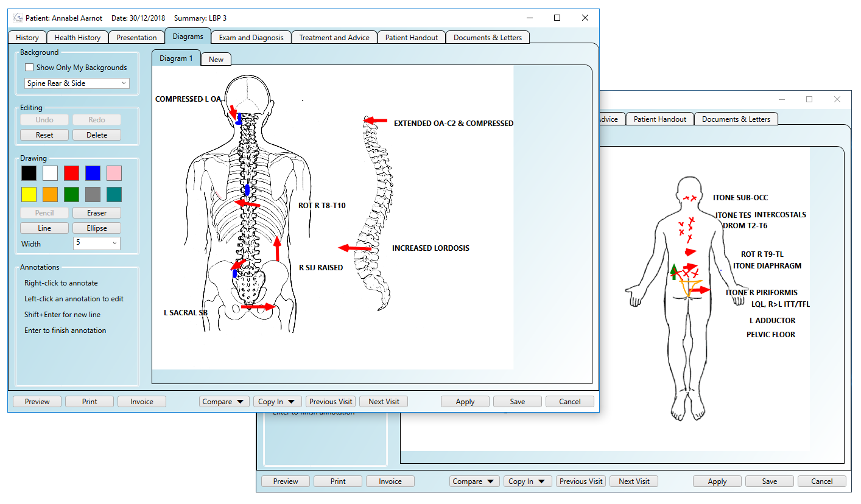Select the white color swatch
861x504 pixels.
point(50,173)
